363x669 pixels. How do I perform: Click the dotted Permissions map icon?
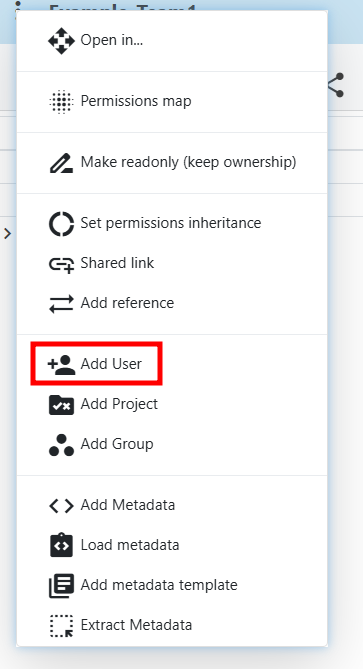(x=61, y=102)
